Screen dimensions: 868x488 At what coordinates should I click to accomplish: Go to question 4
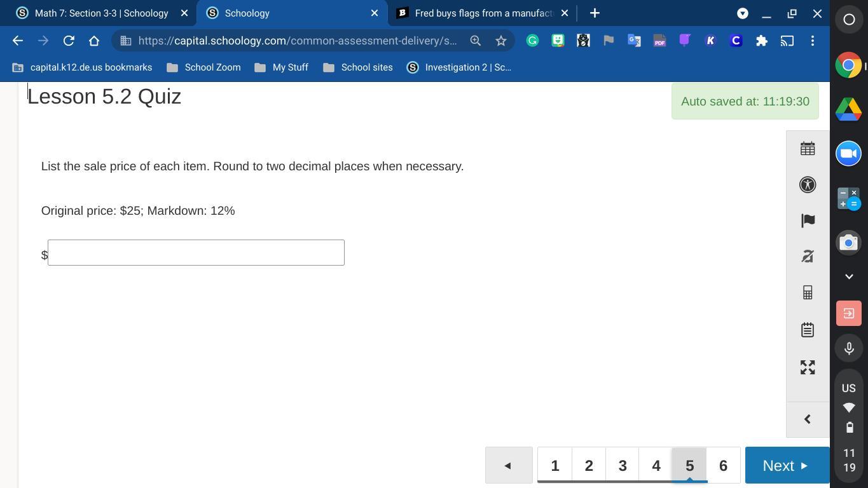coord(656,466)
